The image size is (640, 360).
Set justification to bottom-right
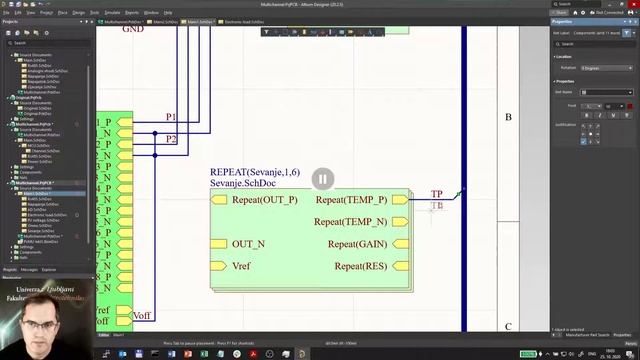(598, 141)
